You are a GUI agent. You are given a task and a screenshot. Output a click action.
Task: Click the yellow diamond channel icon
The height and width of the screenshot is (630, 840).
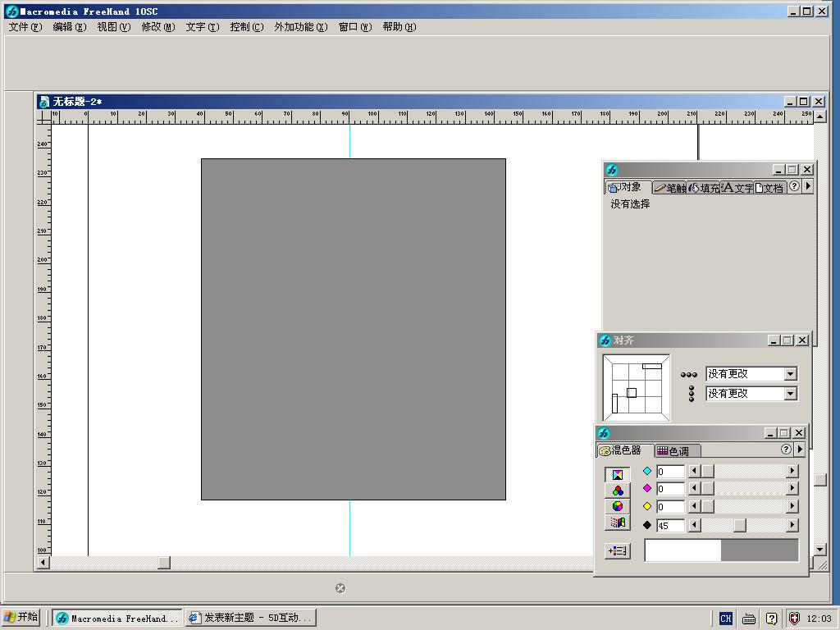pyautogui.click(x=647, y=506)
